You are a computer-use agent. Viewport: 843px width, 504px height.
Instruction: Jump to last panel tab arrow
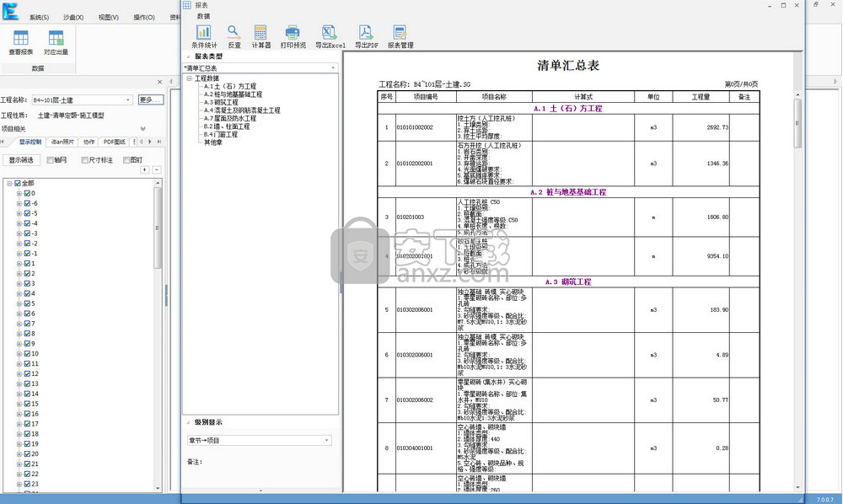[159, 142]
